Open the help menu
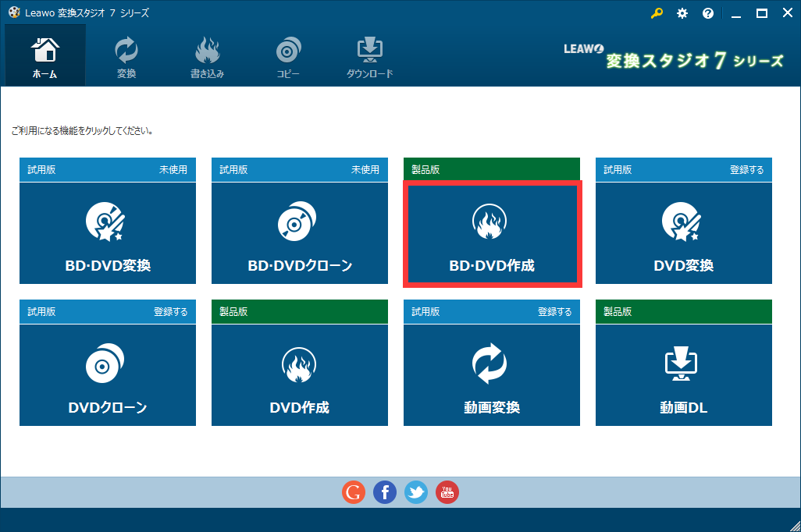This screenshot has width=801, height=532. [x=707, y=12]
